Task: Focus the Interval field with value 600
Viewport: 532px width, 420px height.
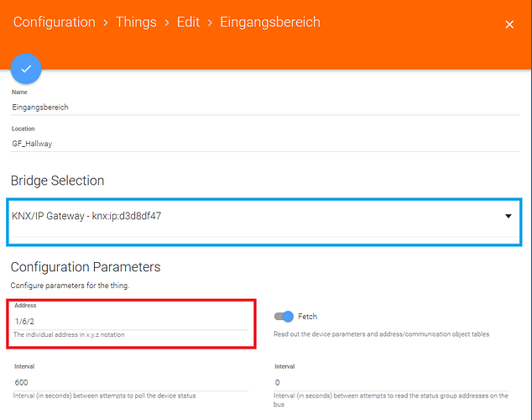Action: [134, 382]
